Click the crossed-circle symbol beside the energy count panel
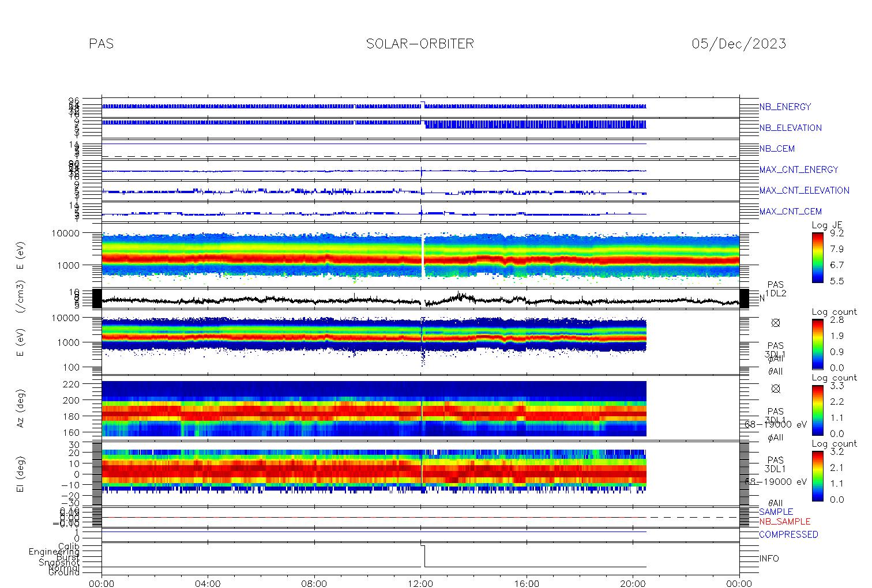 (776, 323)
